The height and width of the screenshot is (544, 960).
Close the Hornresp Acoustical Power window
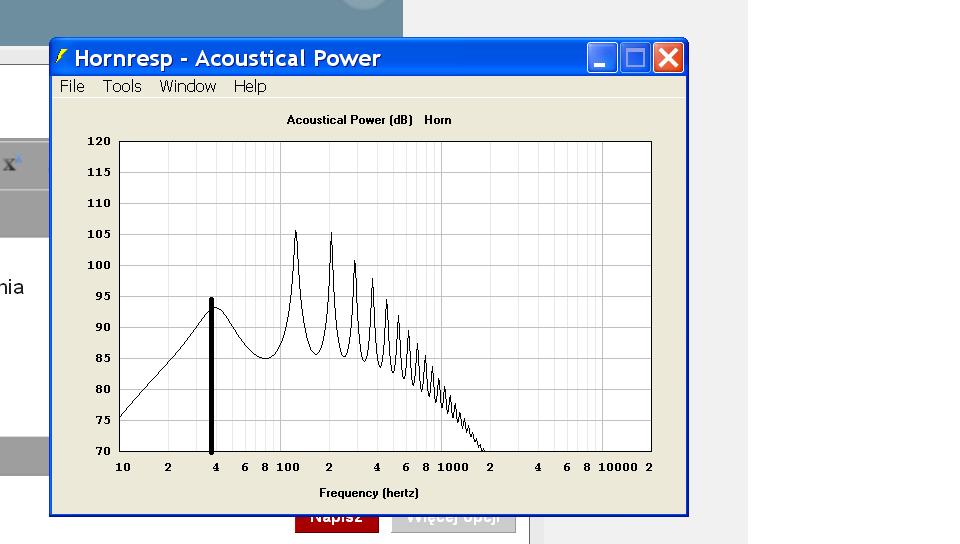click(x=668, y=58)
